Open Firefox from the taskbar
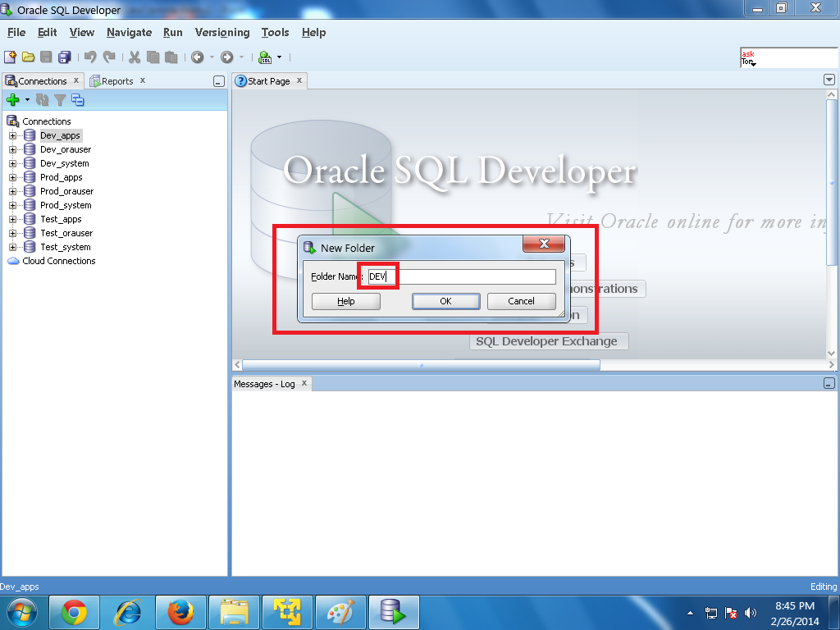The image size is (840, 630). pyautogui.click(x=180, y=612)
